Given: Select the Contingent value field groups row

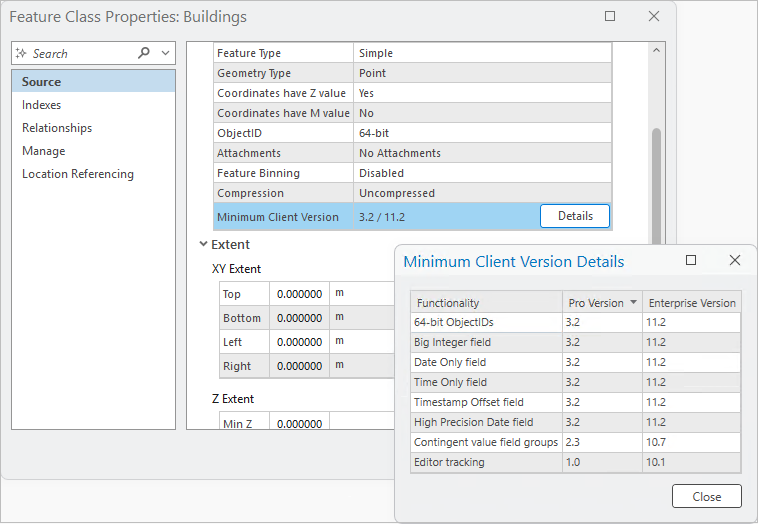Looking at the screenshot, I should [x=575, y=442].
